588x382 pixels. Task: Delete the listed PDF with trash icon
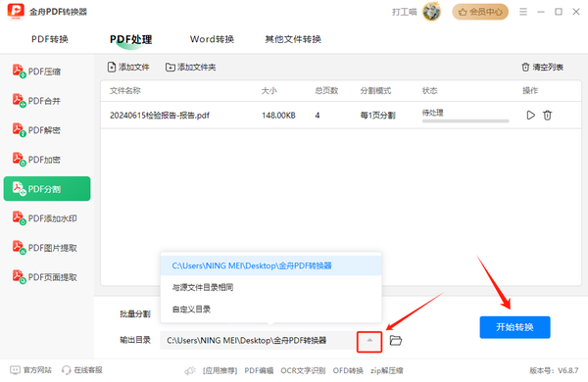pos(547,115)
